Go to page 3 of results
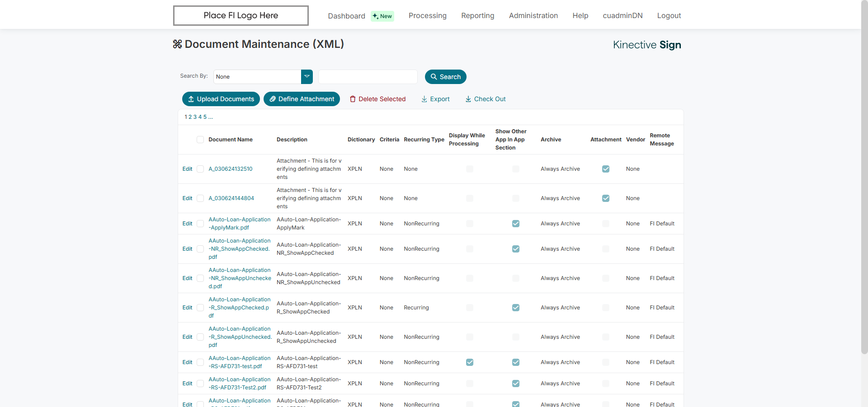The image size is (868, 407). [x=195, y=117]
